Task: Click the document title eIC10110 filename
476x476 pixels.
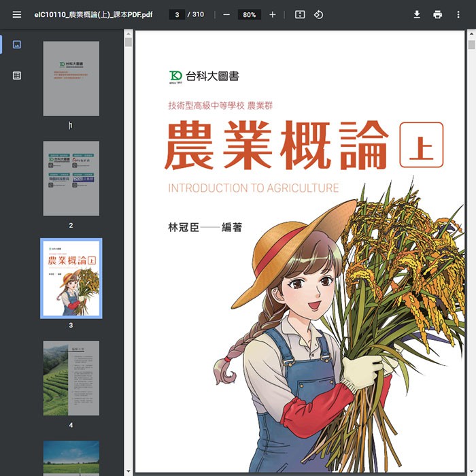Action: click(x=93, y=14)
